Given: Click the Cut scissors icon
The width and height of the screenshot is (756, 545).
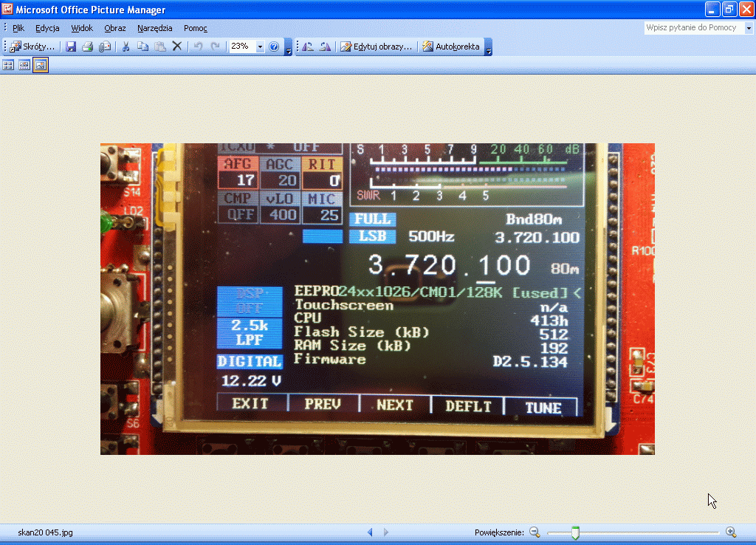Looking at the screenshot, I should [126, 47].
